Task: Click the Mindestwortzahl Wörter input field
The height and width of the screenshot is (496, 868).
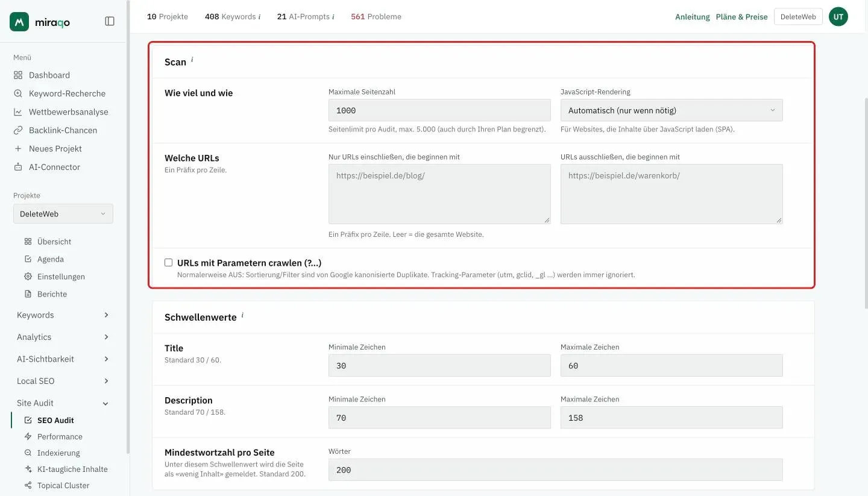Action: point(556,470)
